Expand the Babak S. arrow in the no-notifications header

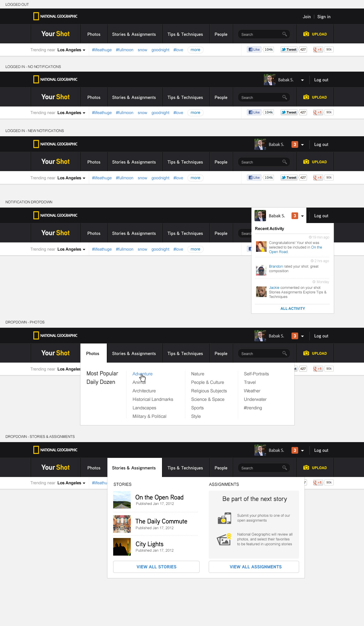click(302, 80)
